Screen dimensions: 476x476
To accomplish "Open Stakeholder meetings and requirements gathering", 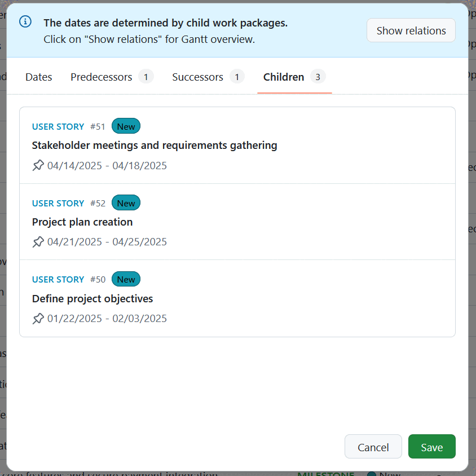I will pyautogui.click(x=155, y=145).
